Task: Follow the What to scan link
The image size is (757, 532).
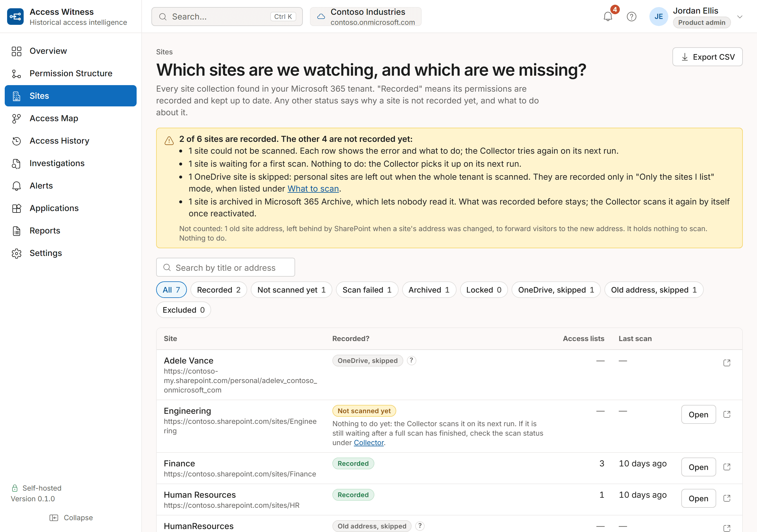Action: coord(313,189)
